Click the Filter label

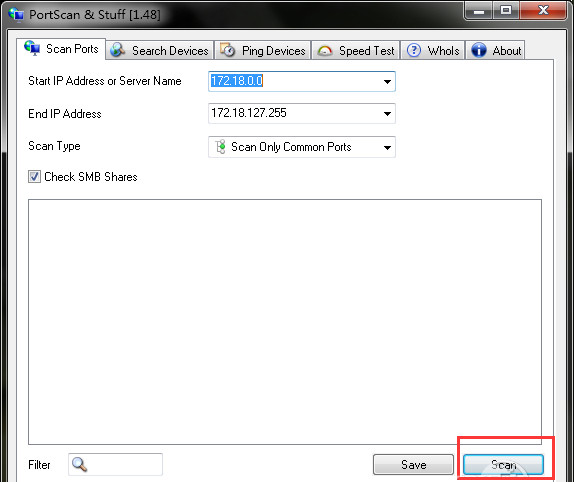(39, 465)
